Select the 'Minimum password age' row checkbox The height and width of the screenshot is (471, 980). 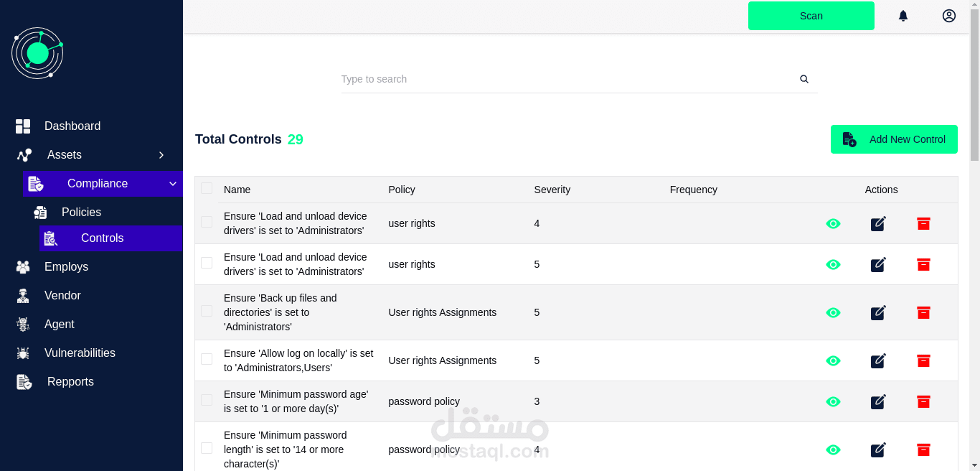pyautogui.click(x=207, y=400)
